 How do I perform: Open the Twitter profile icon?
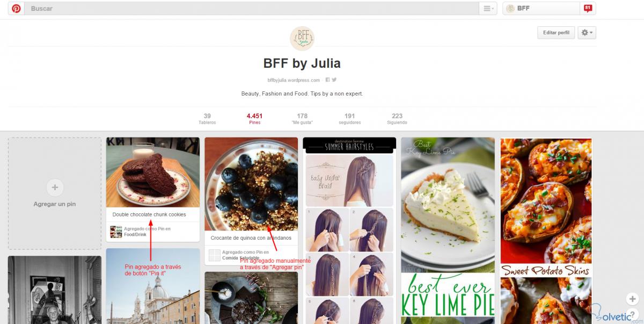click(334, 80)
